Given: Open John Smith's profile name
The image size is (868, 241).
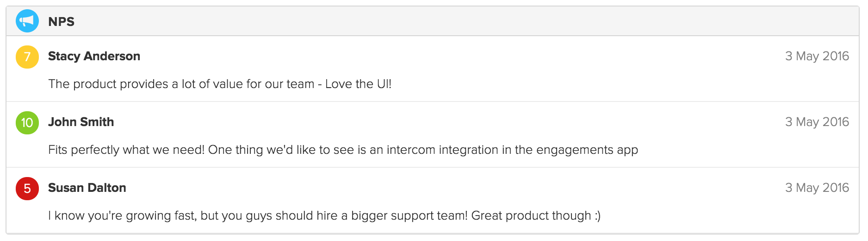Looking at the screenshot, I should (81, 122).
